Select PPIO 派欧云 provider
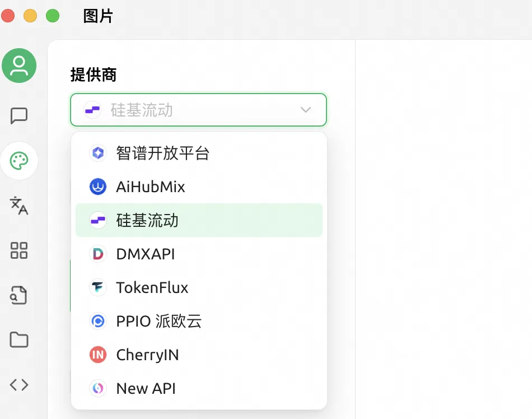 pos(158,321)
